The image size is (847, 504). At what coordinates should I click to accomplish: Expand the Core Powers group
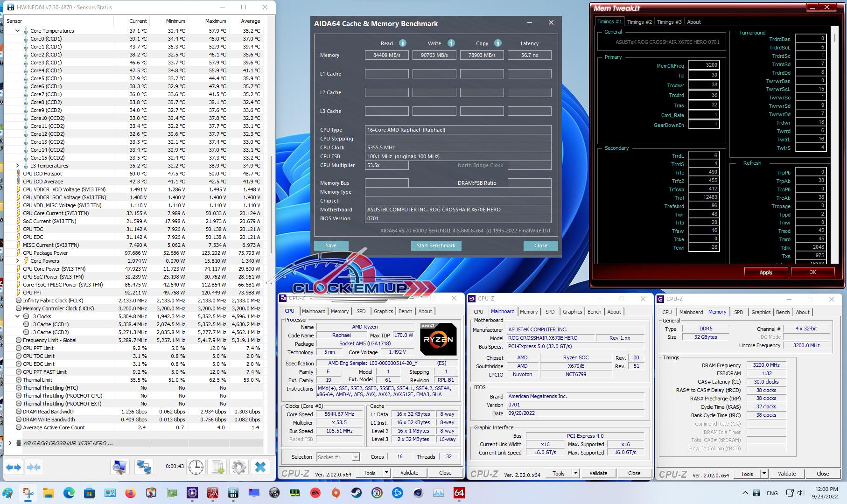18,261
